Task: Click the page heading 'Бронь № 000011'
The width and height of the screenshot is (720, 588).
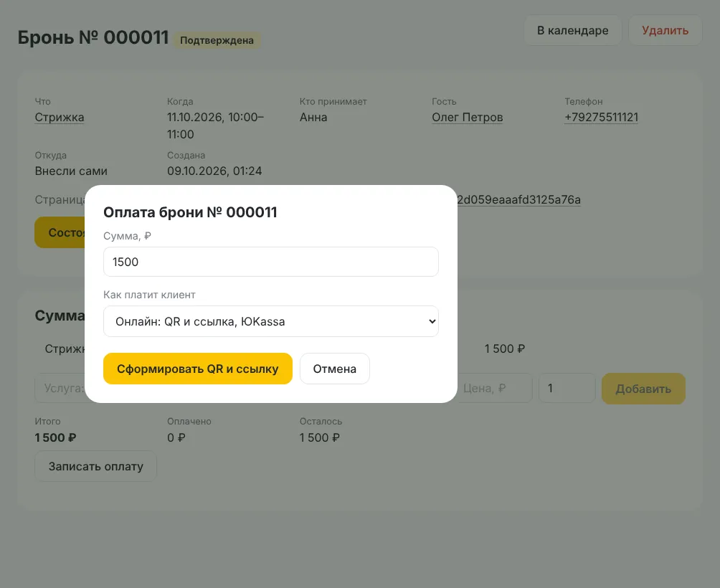Action: [x=93, y=37]
